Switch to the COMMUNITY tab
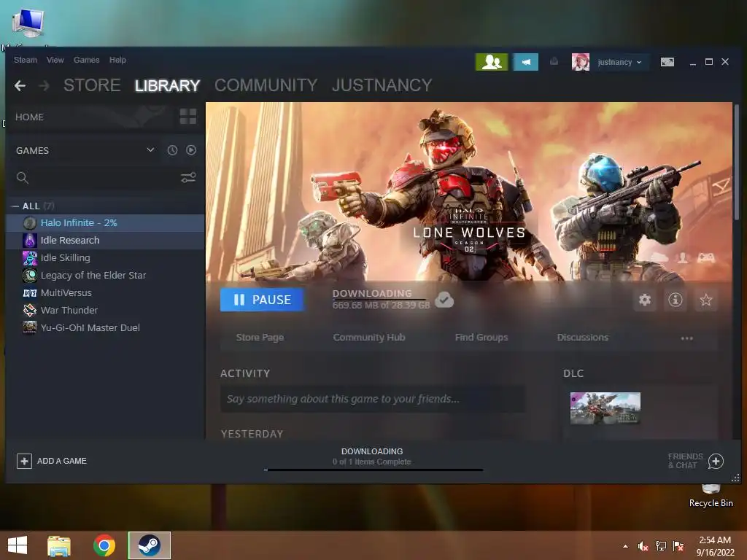Image resolution: width=747 pixels, height=560 pixels. [266, 85]
